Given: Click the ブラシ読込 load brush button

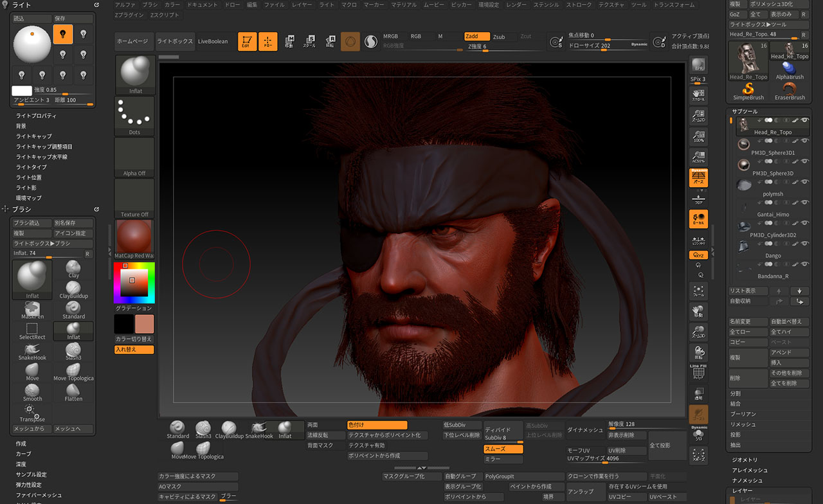Looking at the screenshot, I should pos(32,223).
